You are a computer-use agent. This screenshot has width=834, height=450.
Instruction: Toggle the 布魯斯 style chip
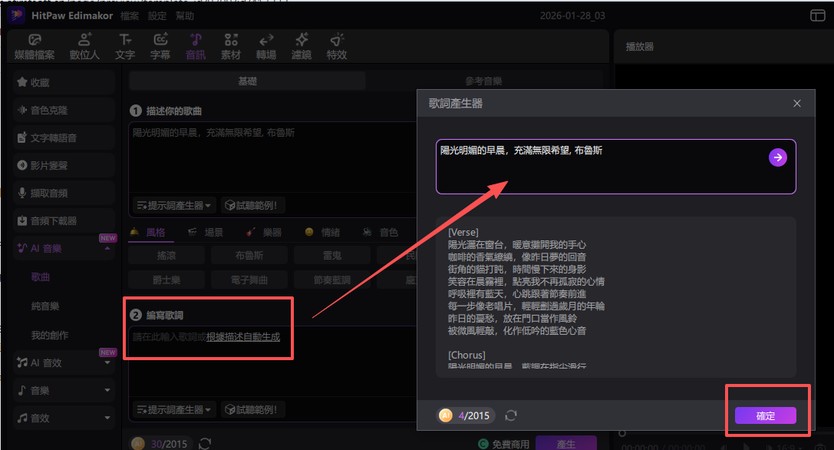click(249, 256)
